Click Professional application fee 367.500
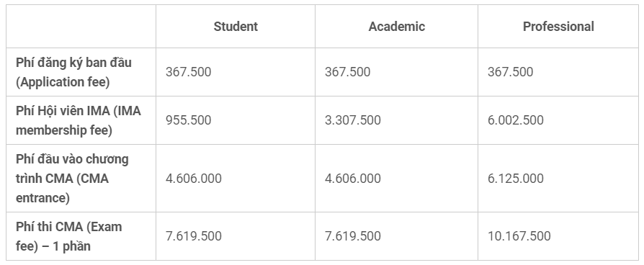This screenshot has height=265, width=644. tap(510, 72)
